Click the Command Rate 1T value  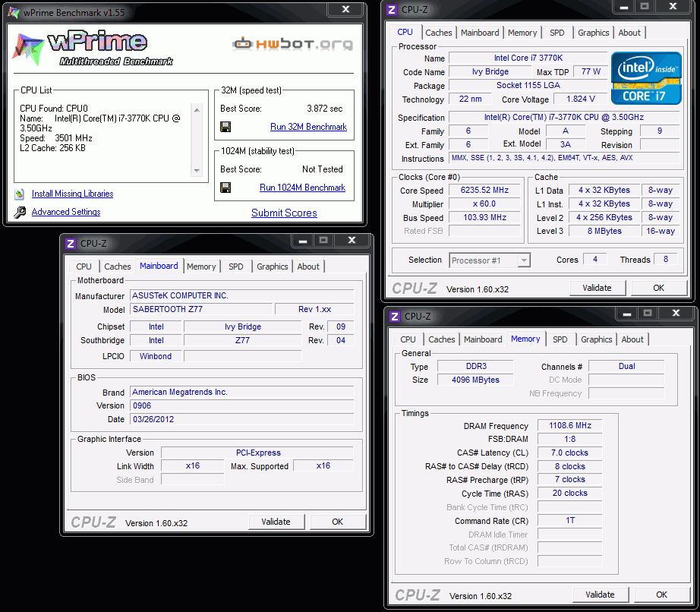pyautogui.click(x=569, y=520)
